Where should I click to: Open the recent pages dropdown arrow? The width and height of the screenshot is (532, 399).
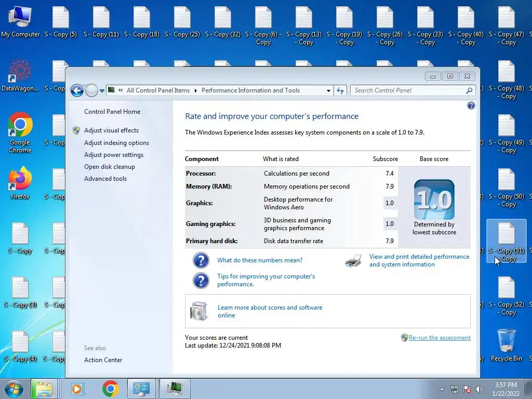[102, 91]
